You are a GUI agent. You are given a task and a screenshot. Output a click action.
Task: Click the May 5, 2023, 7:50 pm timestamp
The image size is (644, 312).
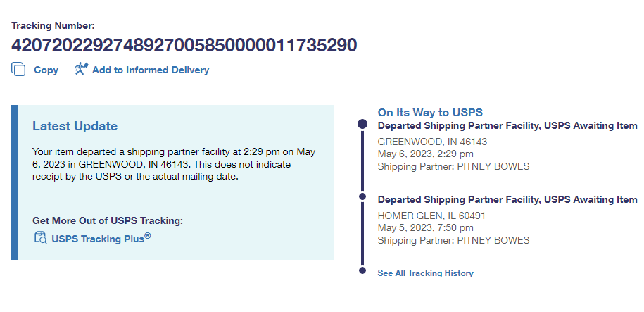click(x=425, y=227)
